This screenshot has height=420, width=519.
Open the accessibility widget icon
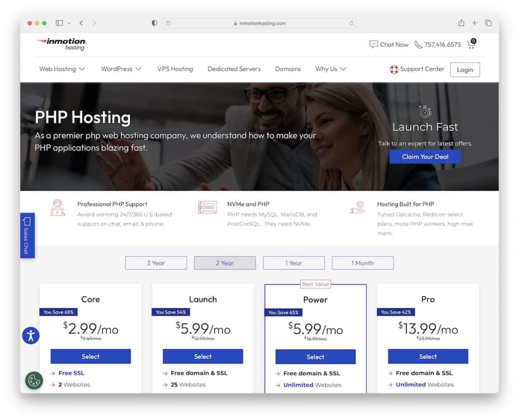[x=31, y=335]
